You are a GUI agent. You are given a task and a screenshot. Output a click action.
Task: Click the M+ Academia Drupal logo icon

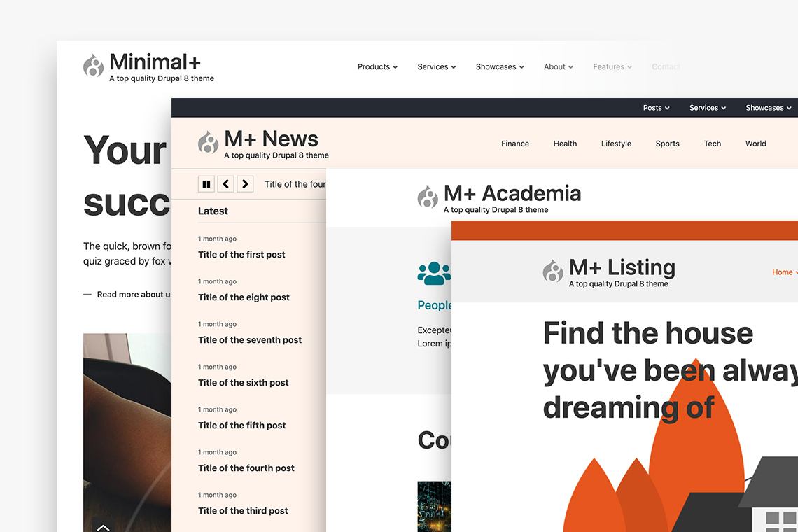click(x=428, y=197)
